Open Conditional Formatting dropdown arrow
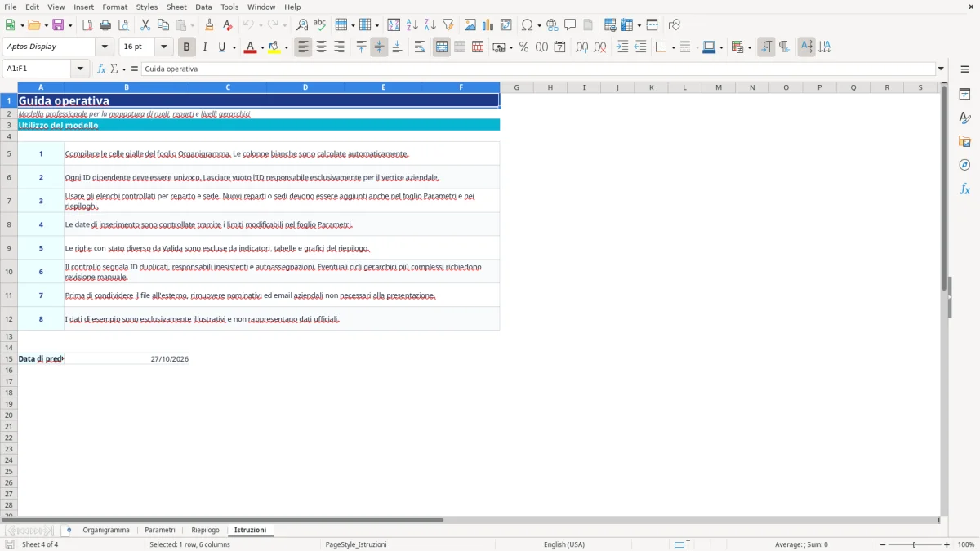The height and width of the screenshot is (551, 980). pyautogui.click(x=748, y=47)
